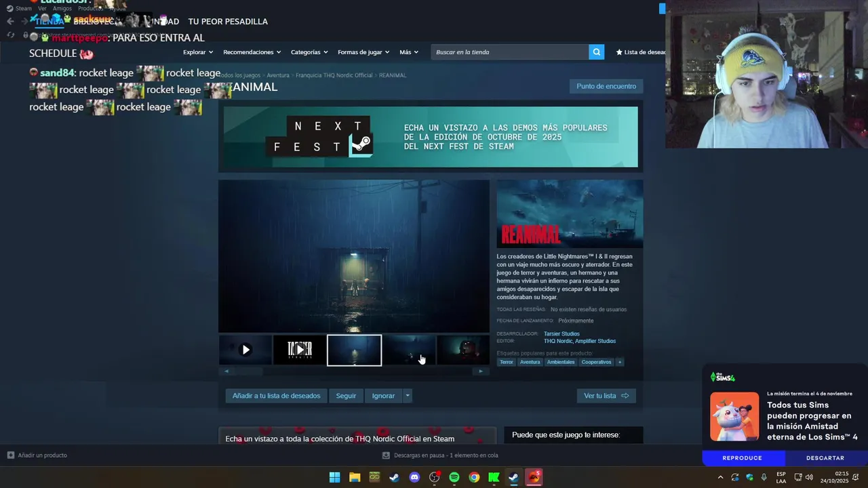This screenshot has height=488, width=868.
Task: Select the highlighted rainy screenshot thumbnail
Action: click(354, 350)
